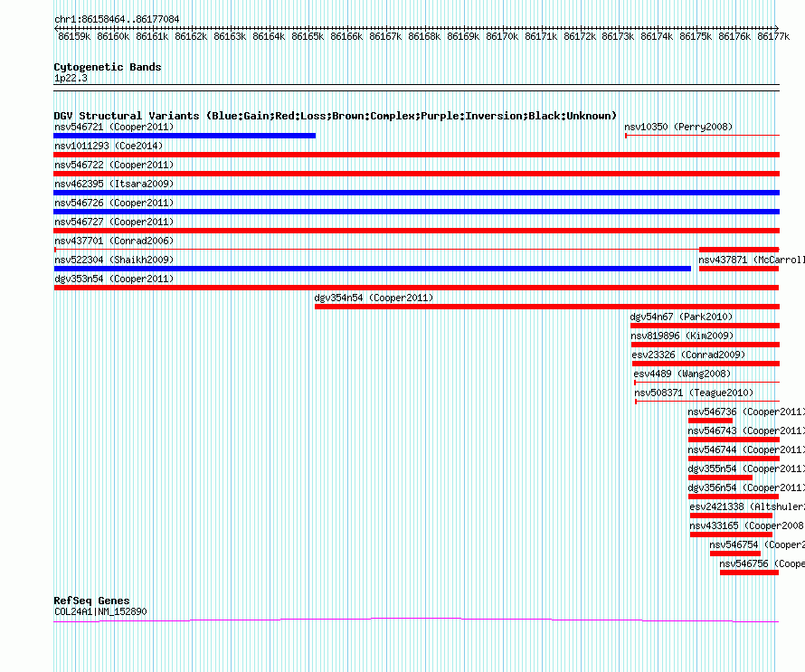Viewport: 805px width, 672px height.
Task: Click the COL24A1|NM_152890 gene label
Action: pyautogui.click(x=100, y=611)
